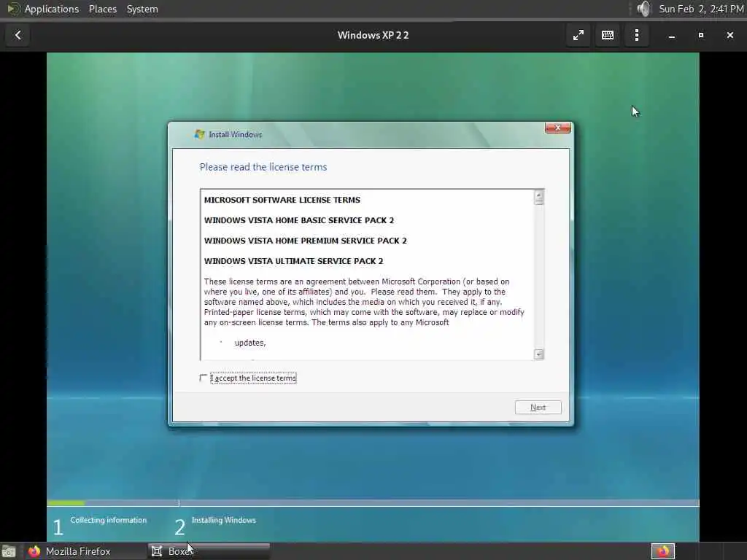
Task: Open the Boxes three-dot menu
Action: pyautogui.click(x=636, y=35)
